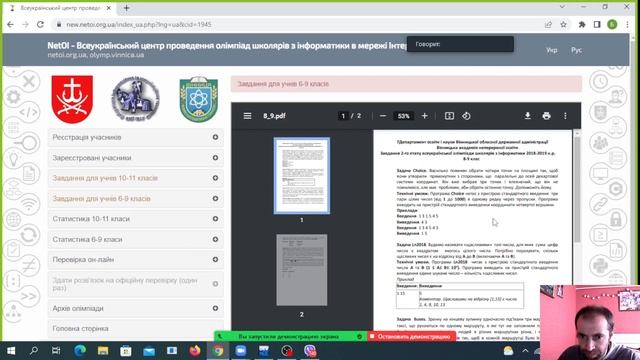Screen dimensions: 640x360
Task: Click Остановить демонстрацию button
Action: point(411,337)
